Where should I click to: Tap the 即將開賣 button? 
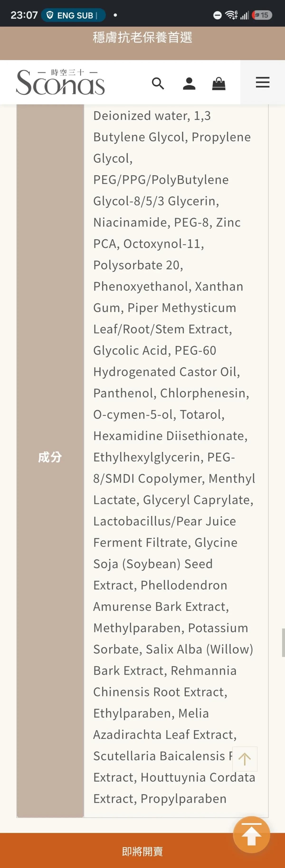click(x=142, y=851)
